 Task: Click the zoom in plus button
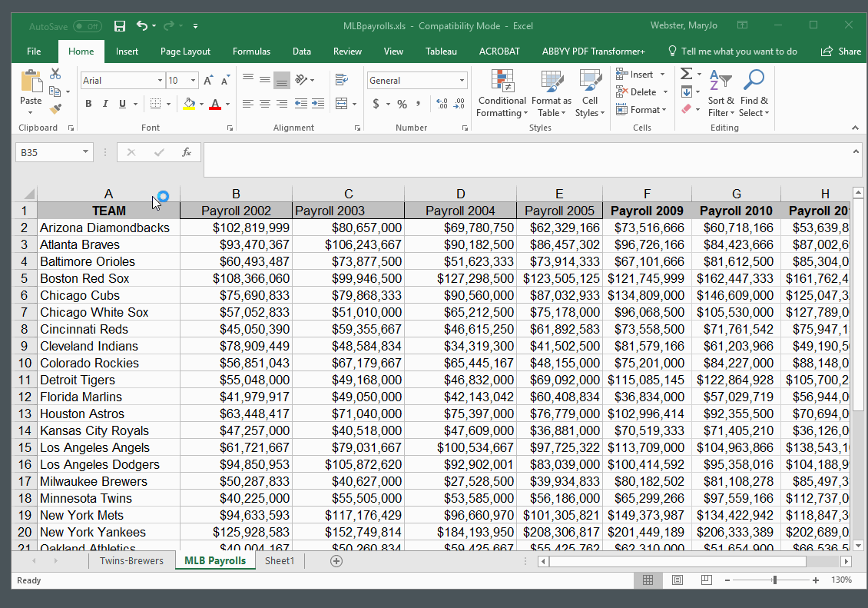tap(816, 580)
